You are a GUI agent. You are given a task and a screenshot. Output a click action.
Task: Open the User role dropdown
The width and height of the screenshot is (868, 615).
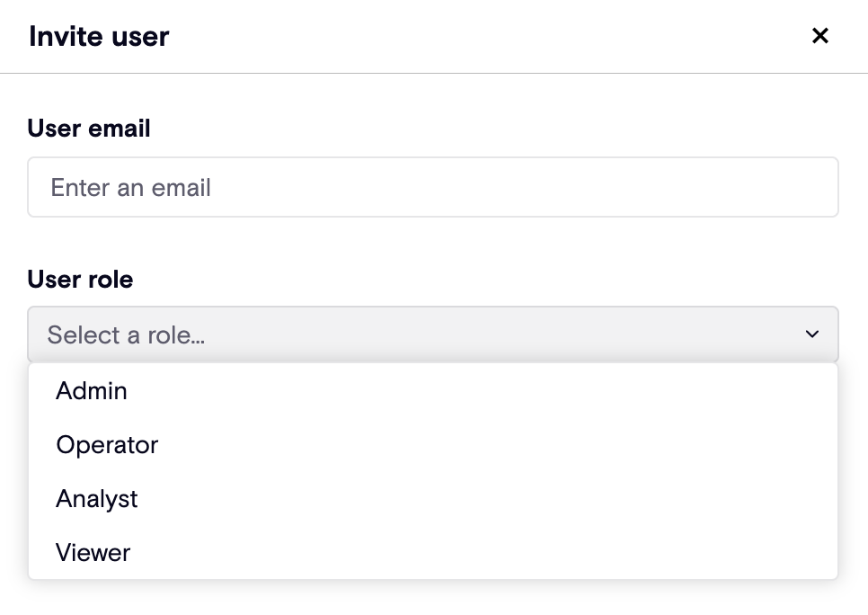432,334
